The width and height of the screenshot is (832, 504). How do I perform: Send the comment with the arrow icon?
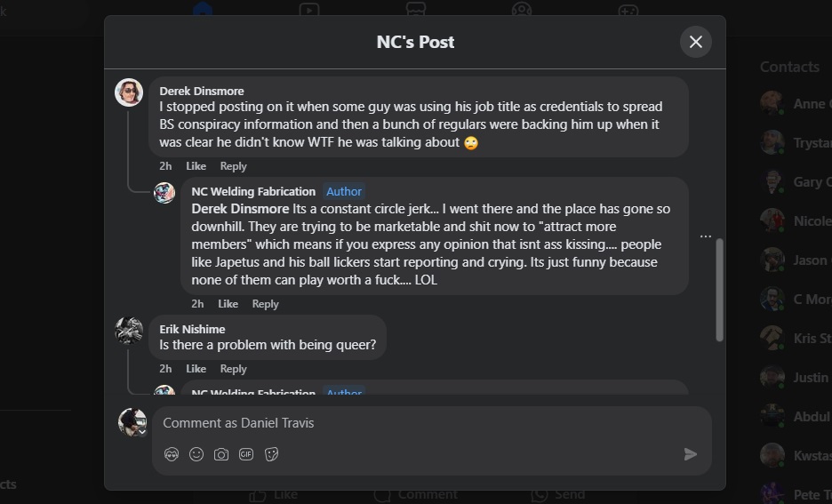690,454
